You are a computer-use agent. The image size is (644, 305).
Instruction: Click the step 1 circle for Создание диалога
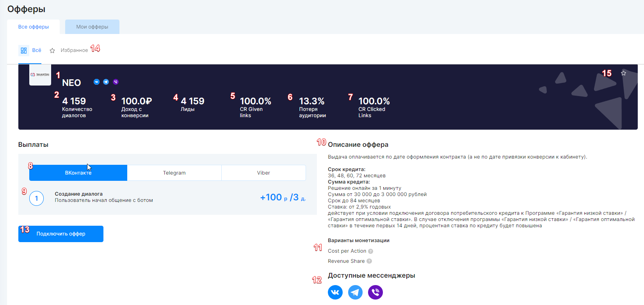tap(37, 198)
